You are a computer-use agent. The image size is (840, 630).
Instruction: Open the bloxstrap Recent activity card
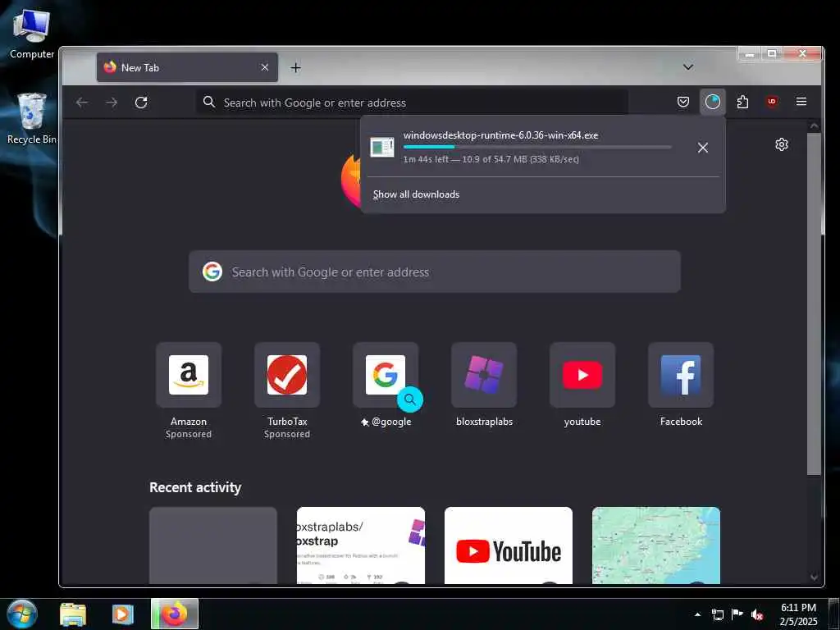pos(361,546)
